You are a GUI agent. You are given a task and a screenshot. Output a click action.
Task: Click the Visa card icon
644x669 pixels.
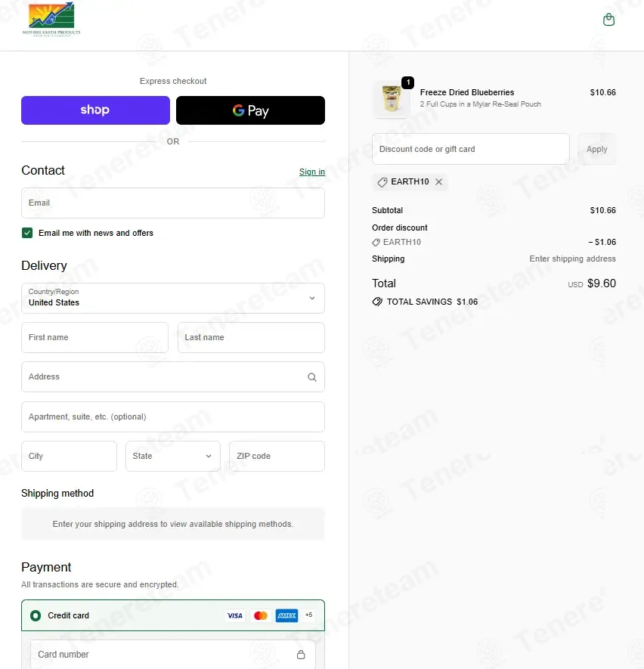[x=234, y=615]
